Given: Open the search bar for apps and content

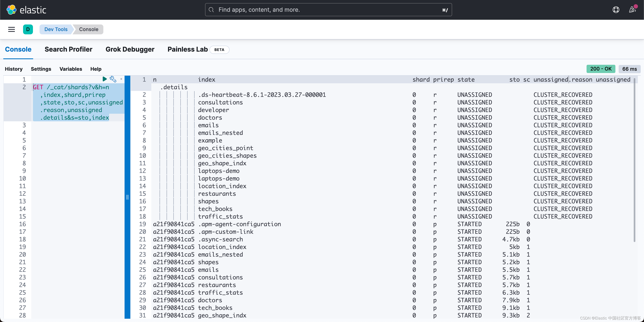Looking at the screenshot, I should pos(329,9).
